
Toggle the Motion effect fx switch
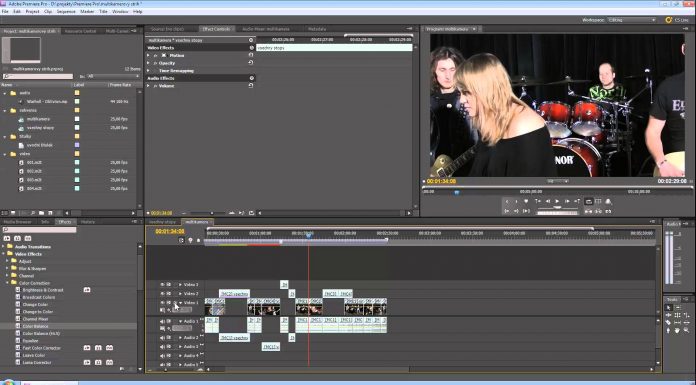155,56
